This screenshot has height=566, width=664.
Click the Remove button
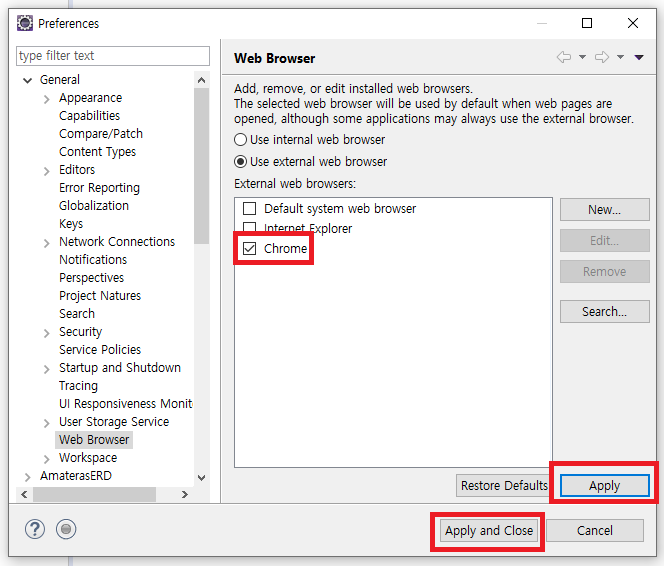[x=604, y=271]
